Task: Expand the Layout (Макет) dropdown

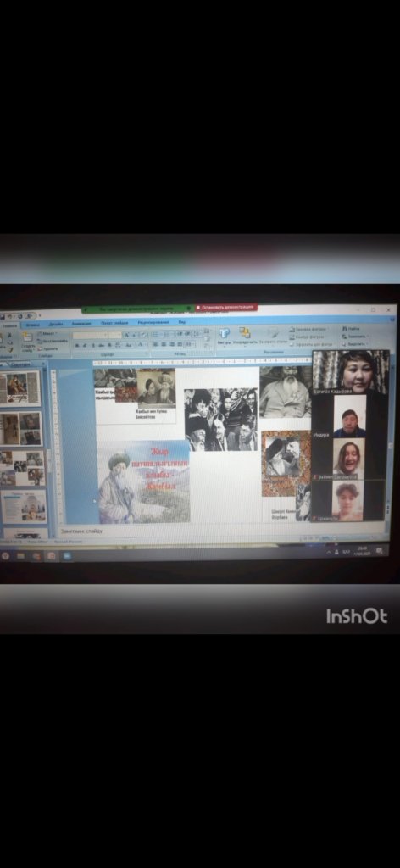Action: pyautogui.click(x=47, y=334)
